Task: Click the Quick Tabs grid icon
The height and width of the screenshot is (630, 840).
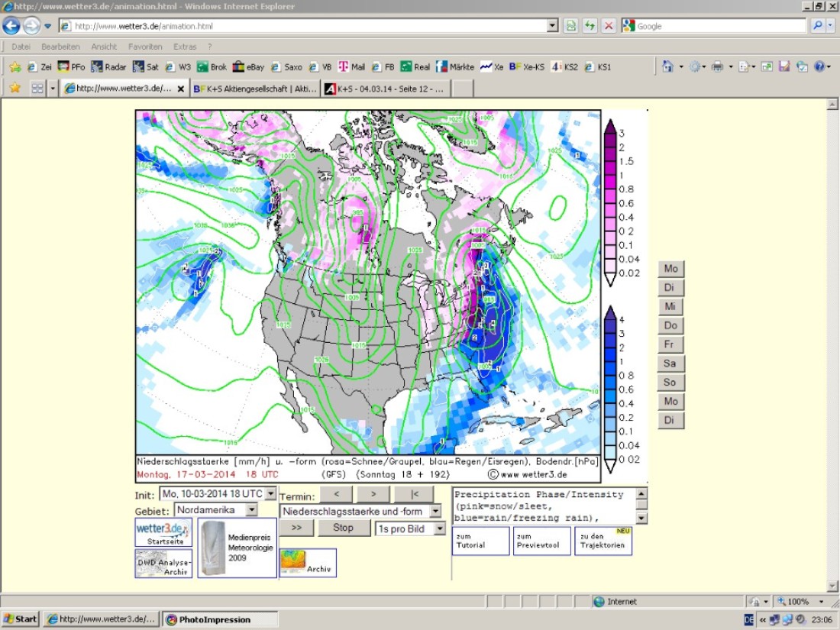Action: [37, 89]
